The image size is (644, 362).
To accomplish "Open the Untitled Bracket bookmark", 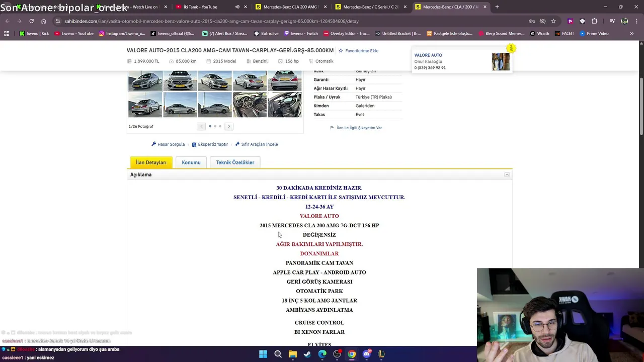I will pos(397,34).
